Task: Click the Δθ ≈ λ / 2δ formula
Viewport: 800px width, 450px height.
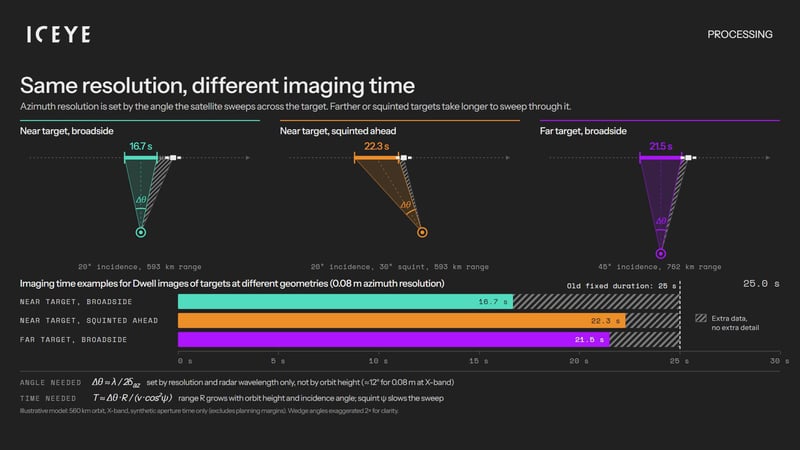Action: (116, 383)
